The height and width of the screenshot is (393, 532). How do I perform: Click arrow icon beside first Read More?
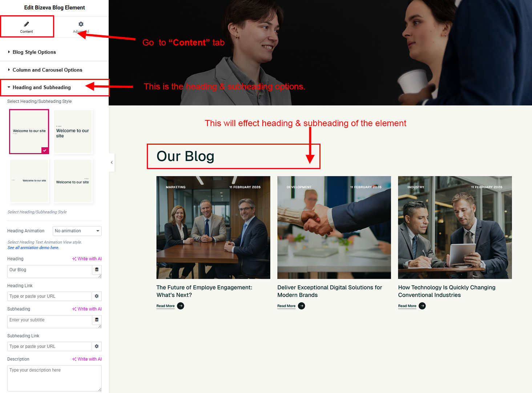click(181, 306)
